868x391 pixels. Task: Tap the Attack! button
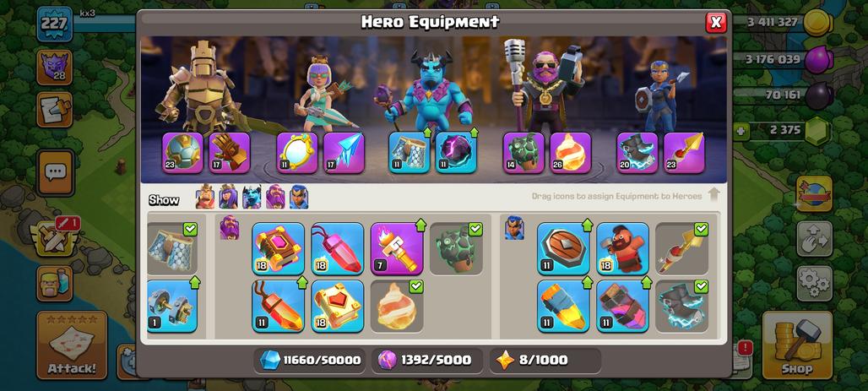[72, 345]
